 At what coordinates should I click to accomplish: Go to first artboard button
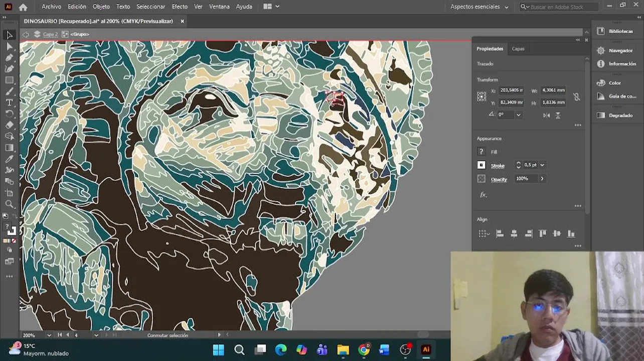click(x=60, y=335)
